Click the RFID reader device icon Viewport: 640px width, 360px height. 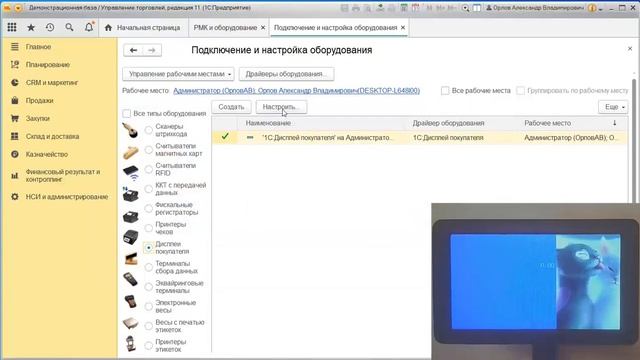click(131, 173)
